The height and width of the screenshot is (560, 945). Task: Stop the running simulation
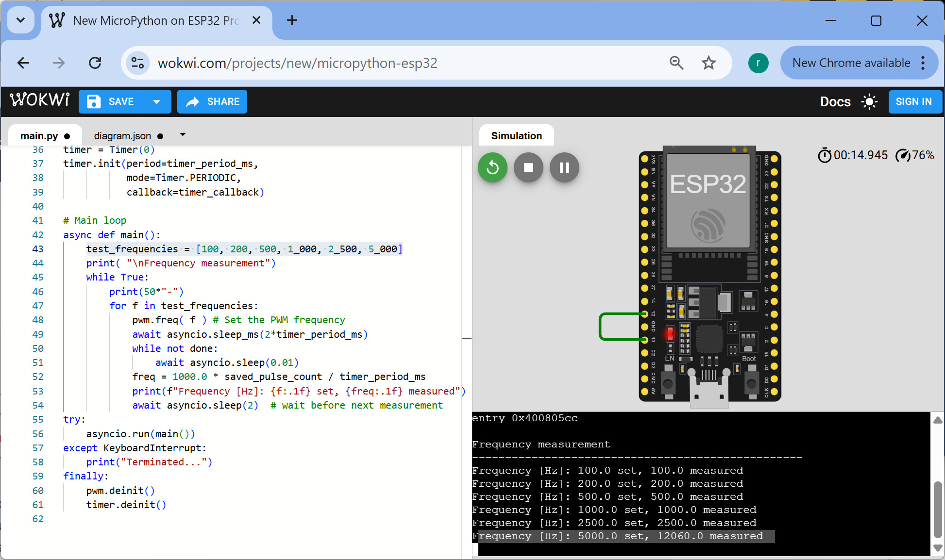528,167
